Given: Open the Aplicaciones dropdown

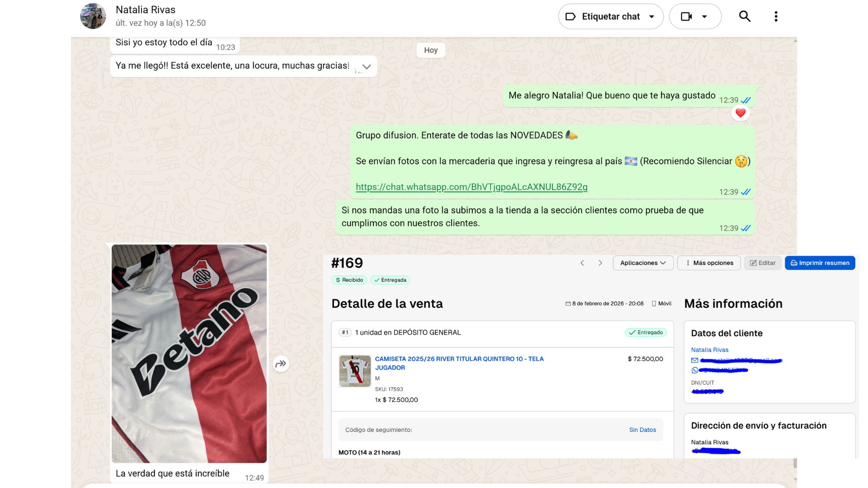Looking at the screenshot, I should [643, 263].
